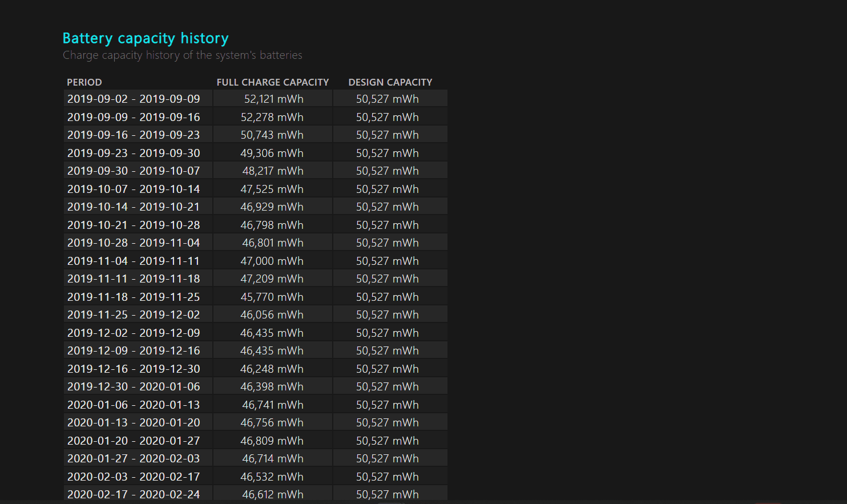Click the Battery capacity history heading
The width and height of the screenshot is (847, 504).
(146, 38)
